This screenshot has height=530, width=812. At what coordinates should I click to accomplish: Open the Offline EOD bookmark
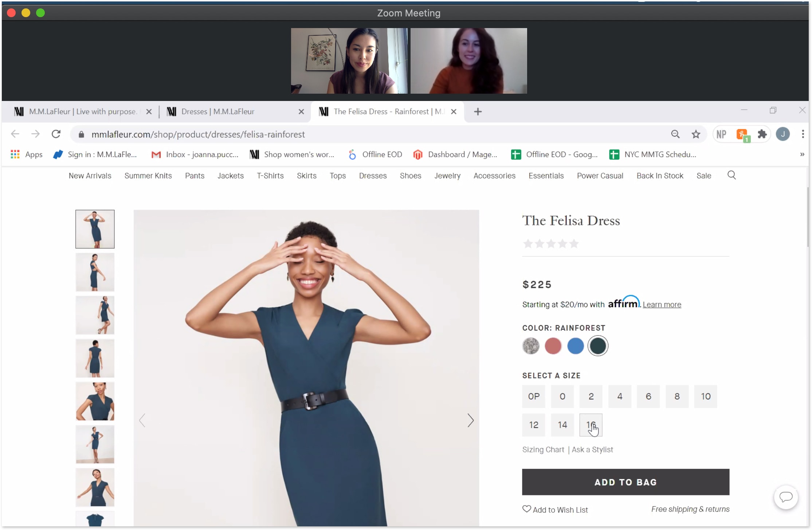point(375,155)
